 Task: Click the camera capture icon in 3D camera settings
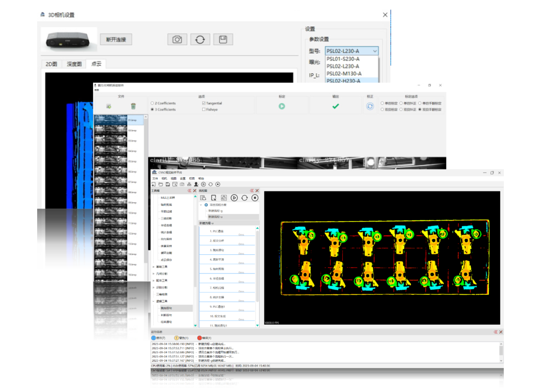(x=177, y=40)
